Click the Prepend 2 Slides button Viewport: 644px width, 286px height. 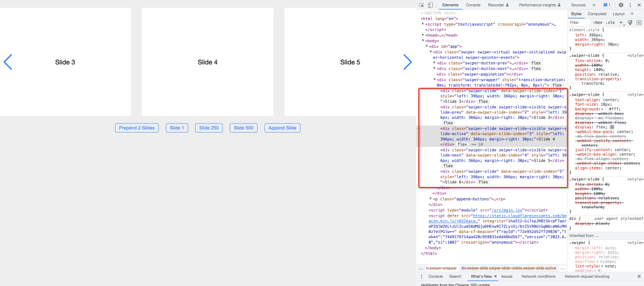(137, 128)
